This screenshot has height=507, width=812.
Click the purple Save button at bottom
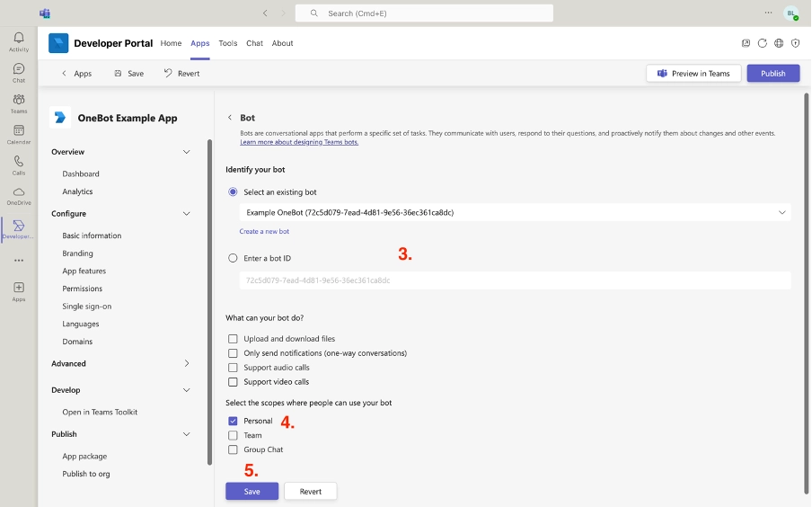252,492
